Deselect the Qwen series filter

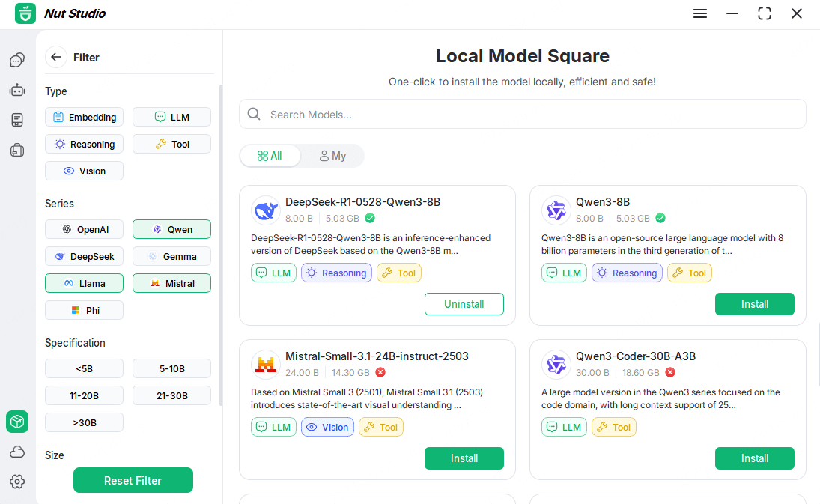pyautogui.click(x=172, y=229)
